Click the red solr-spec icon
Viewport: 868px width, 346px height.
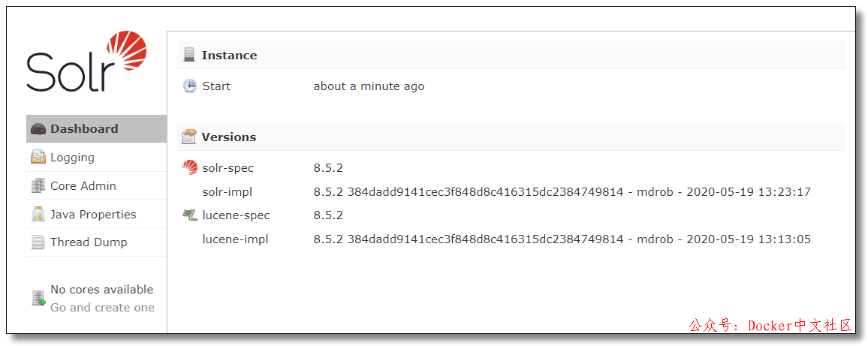(190, 168)
